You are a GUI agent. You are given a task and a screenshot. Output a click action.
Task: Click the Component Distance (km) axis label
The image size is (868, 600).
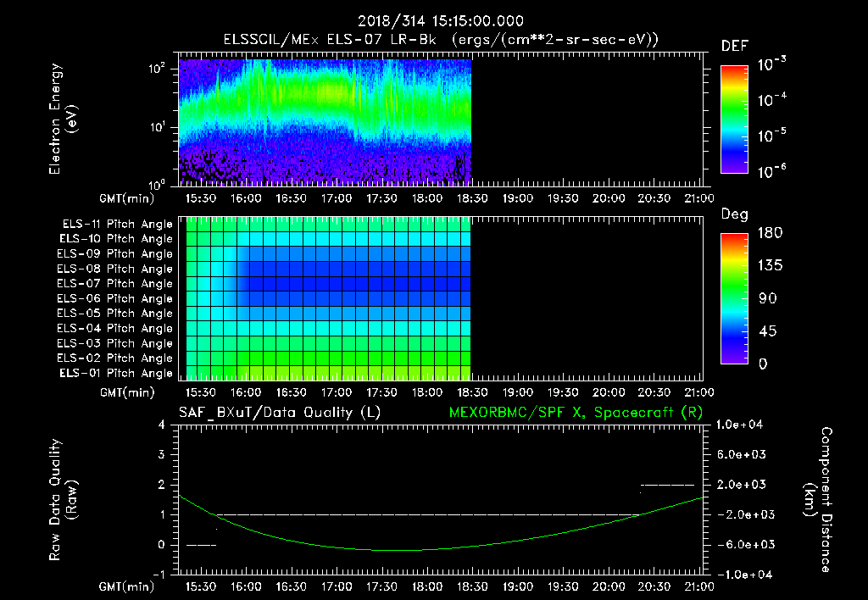[x=818, y=500]
